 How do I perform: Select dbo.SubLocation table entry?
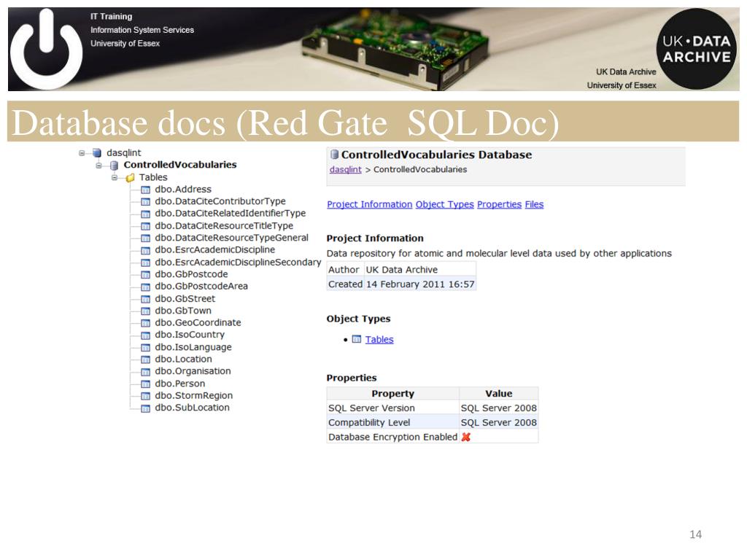192,408
